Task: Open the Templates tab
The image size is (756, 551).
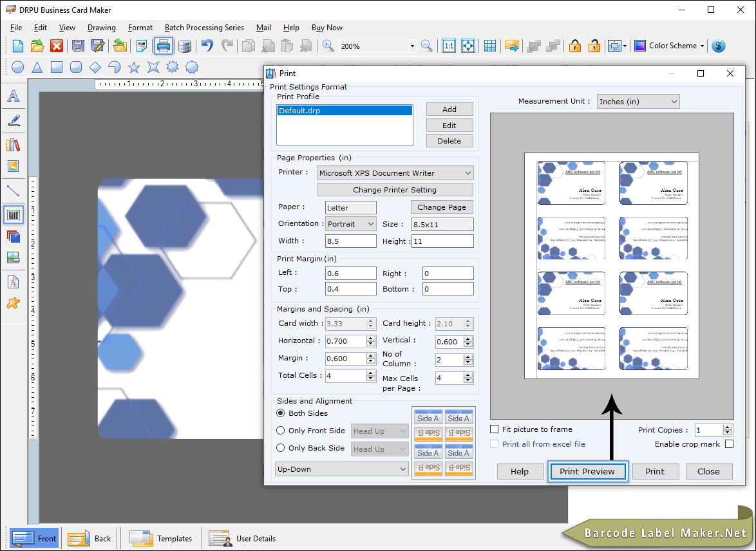Action: tap(160, 539)
